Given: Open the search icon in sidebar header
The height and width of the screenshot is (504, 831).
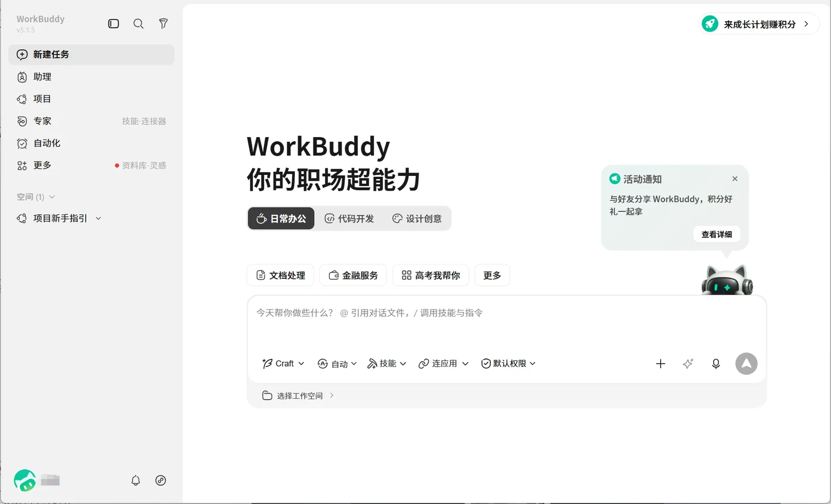Looking at the screenshot, I should click(x=138, y=23).
